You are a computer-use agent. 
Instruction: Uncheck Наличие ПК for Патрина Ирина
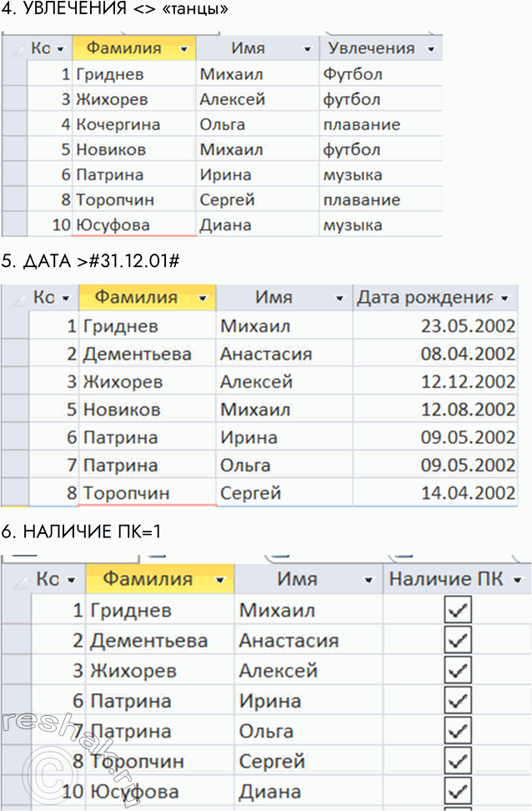[x=459, y=701]
